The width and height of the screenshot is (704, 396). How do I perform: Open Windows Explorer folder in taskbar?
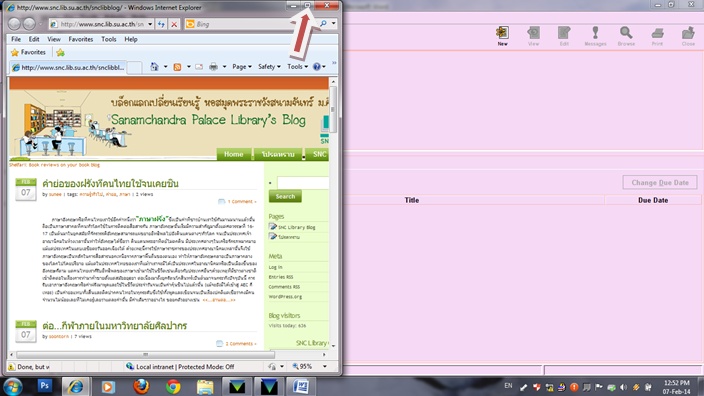205,387
